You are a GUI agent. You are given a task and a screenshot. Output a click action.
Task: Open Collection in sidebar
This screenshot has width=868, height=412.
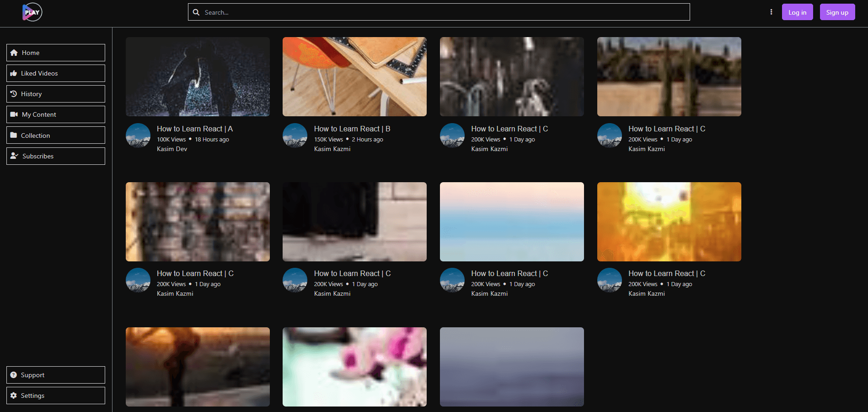click(56, 135)
